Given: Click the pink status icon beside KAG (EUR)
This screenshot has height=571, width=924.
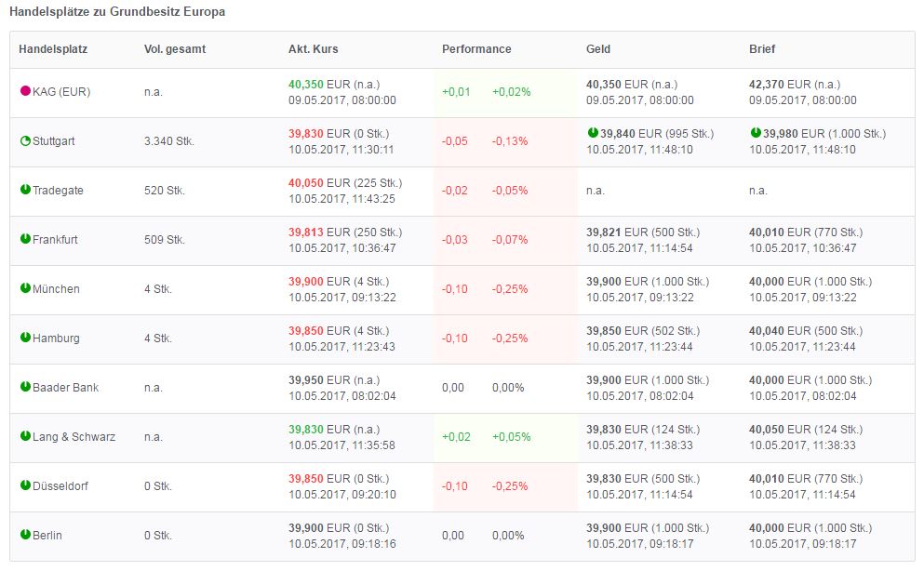Looking at the screenshot, I should coord(25,91).
